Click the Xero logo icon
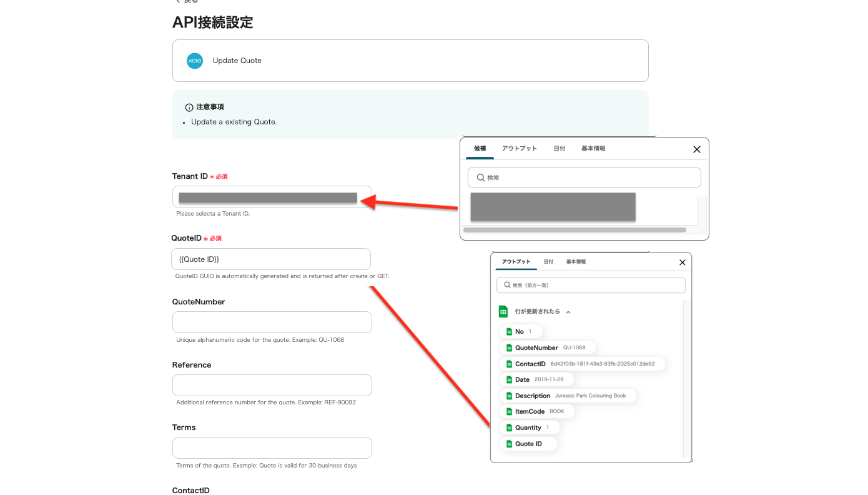 coord(195,61)
